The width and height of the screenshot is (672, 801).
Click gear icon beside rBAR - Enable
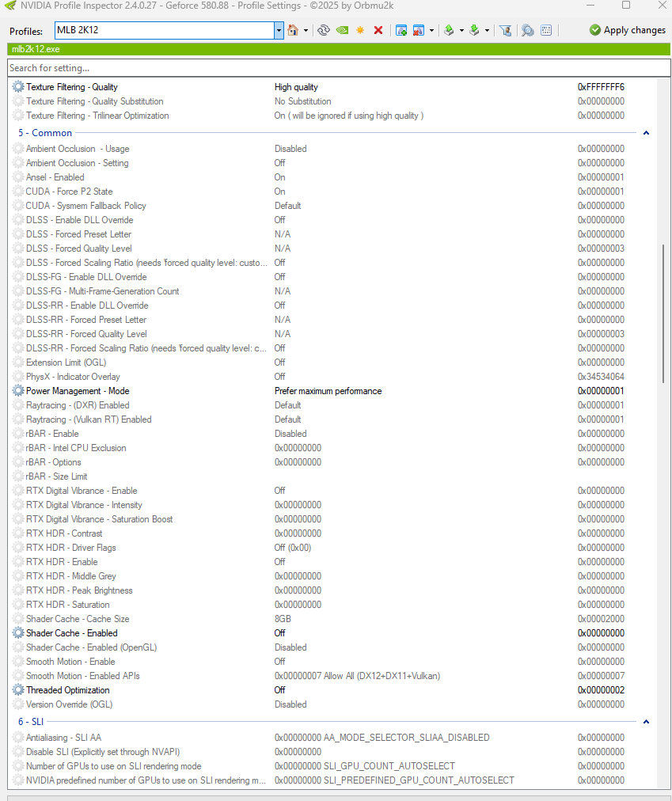tap(18, 434)
